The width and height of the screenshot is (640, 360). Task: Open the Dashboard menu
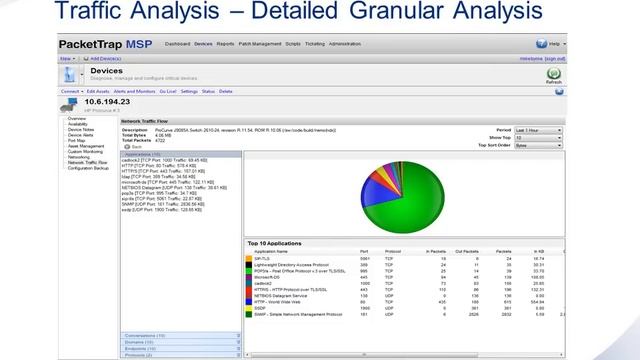pos(178,44)
